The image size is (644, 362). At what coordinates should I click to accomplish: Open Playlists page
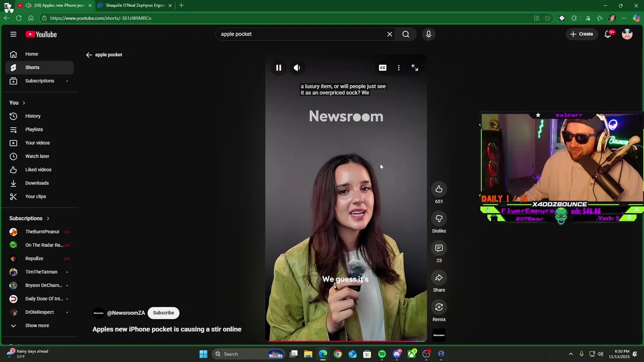click(x=39, y=130)
